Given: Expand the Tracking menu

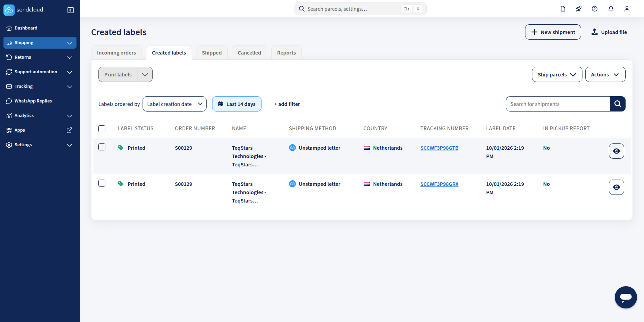Looking at the screenshot, I should pyautogui.click(x=40, y=86).
